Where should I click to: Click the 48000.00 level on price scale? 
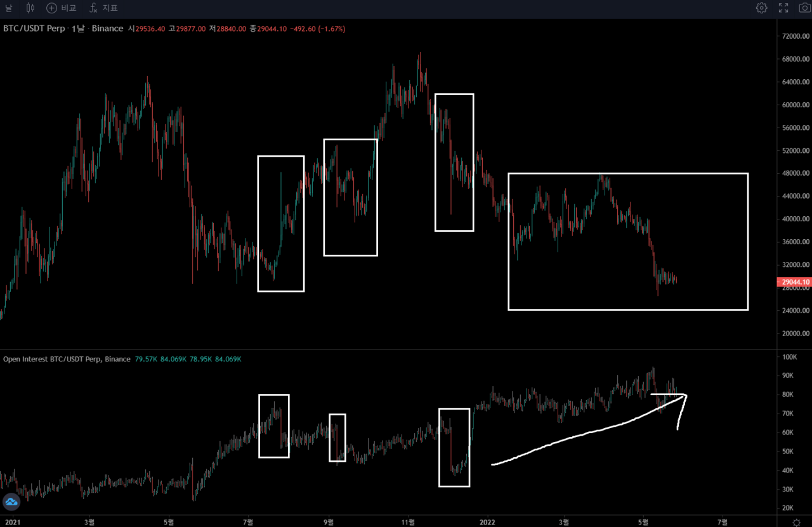[x=796, y=173]
